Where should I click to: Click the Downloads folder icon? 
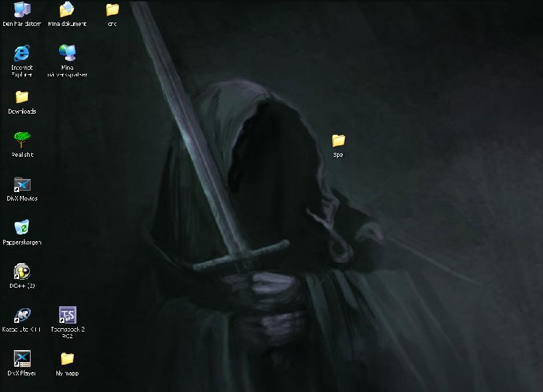(x=22, y=97)
